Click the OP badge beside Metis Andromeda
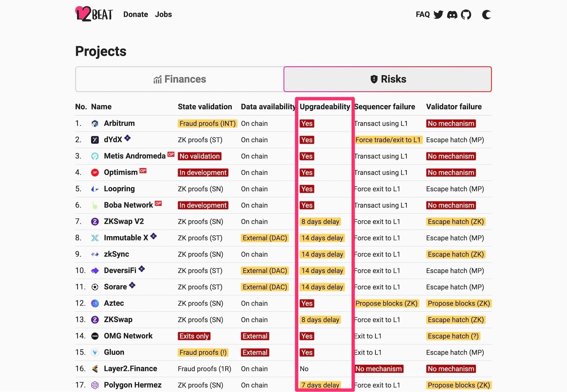 [171, 154]
